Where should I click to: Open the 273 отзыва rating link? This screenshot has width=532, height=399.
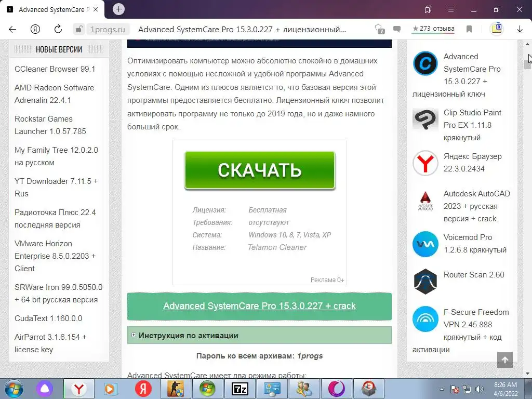[433, 29]
